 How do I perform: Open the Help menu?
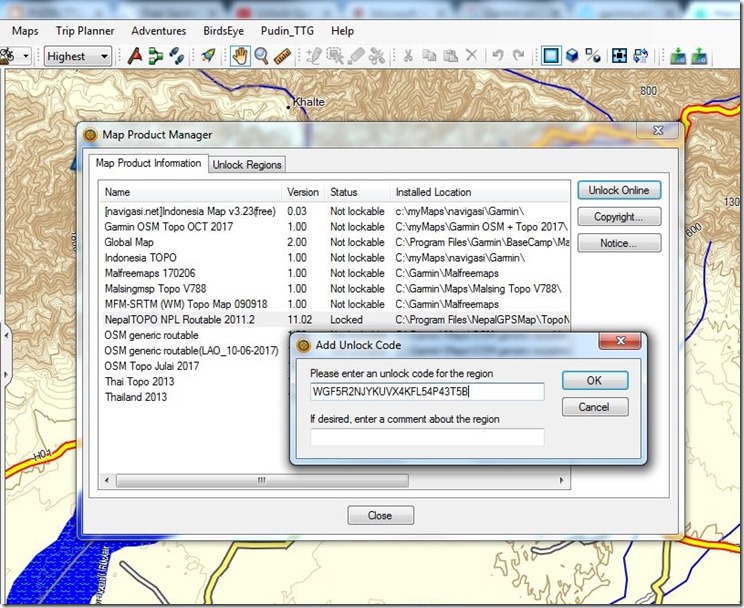coord(342,31)
